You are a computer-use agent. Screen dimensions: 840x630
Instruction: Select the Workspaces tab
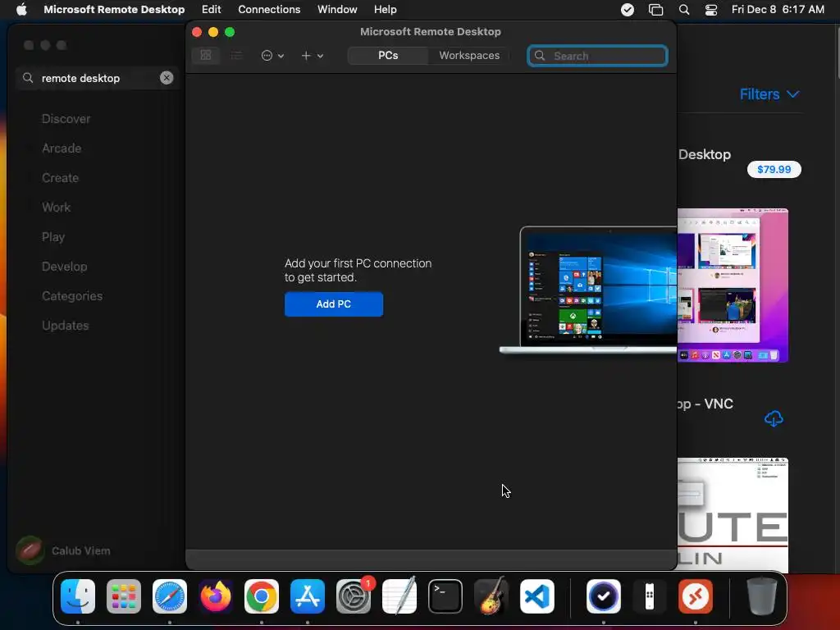[x=468, y=56]
